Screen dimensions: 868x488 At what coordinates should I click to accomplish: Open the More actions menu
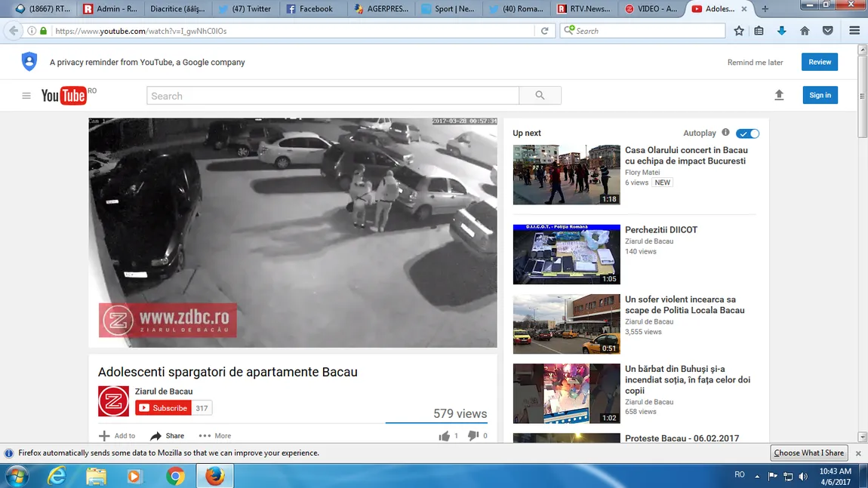(x=215, y=436)
